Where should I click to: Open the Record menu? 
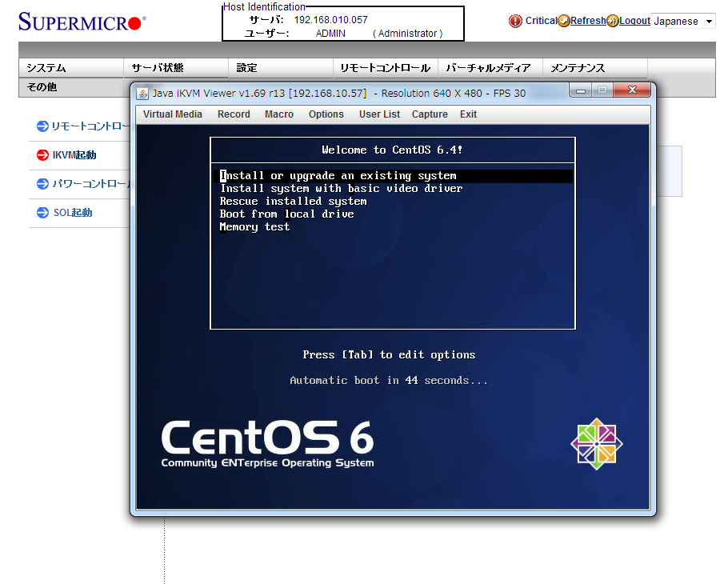coord(234,114)
